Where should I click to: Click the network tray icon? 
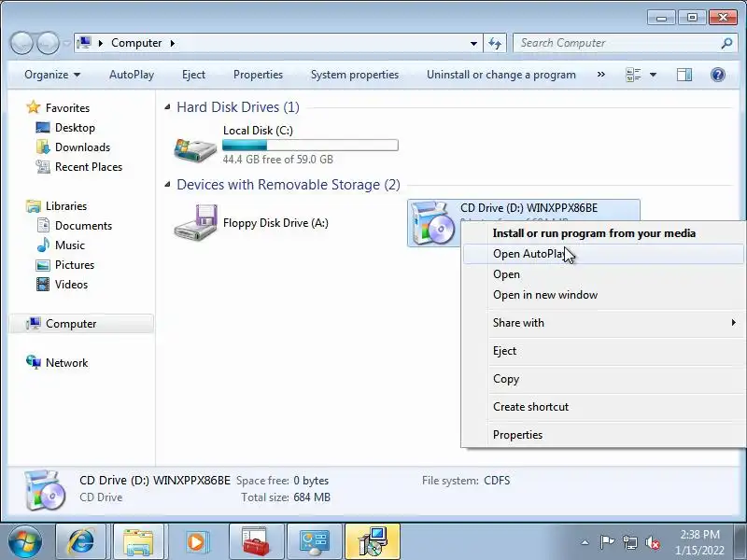630,542
